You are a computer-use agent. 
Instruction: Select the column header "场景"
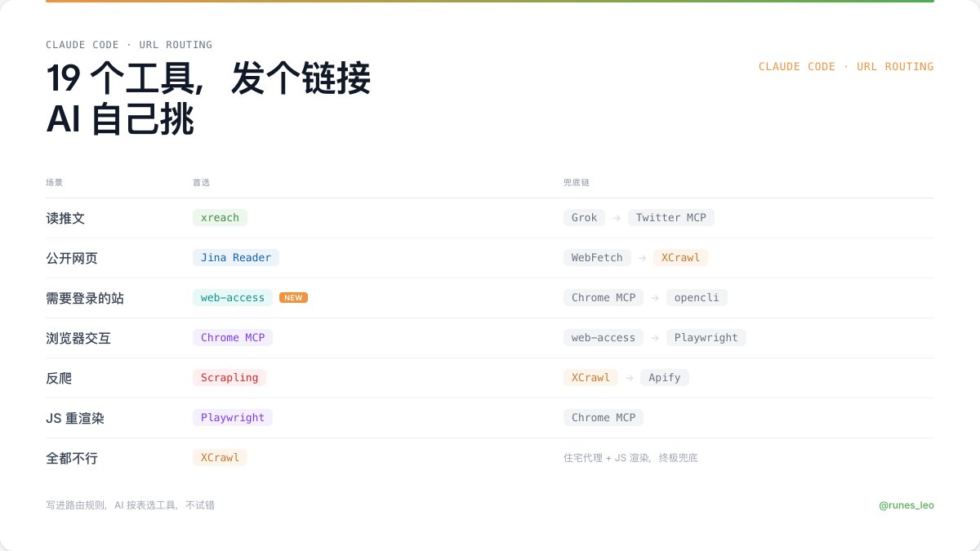[54, 182]
